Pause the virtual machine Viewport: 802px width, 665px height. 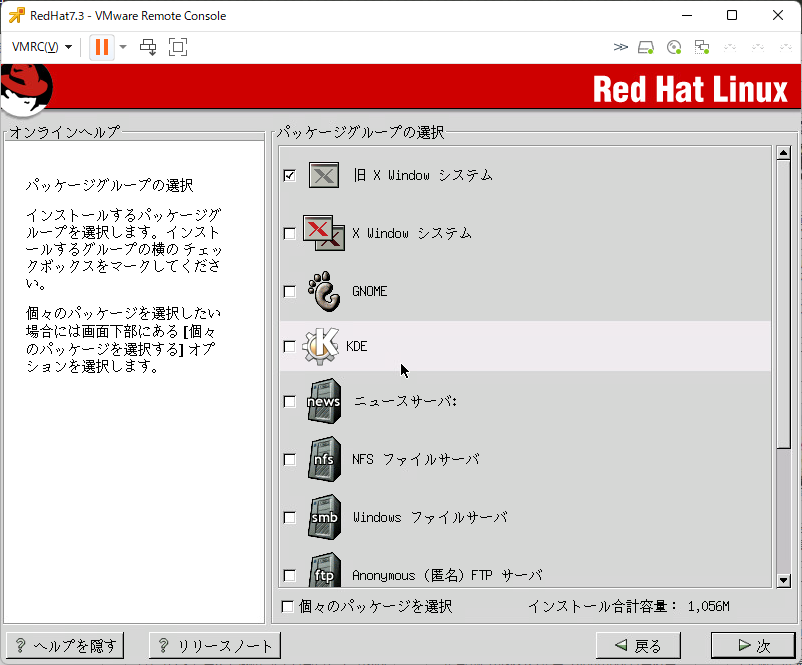tap(102, 47)
